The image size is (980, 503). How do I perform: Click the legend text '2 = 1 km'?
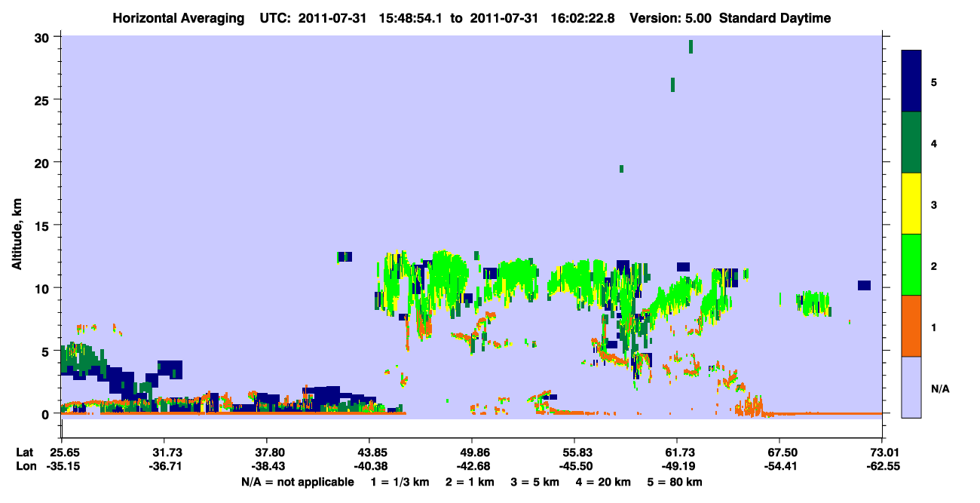click(471, 482)
